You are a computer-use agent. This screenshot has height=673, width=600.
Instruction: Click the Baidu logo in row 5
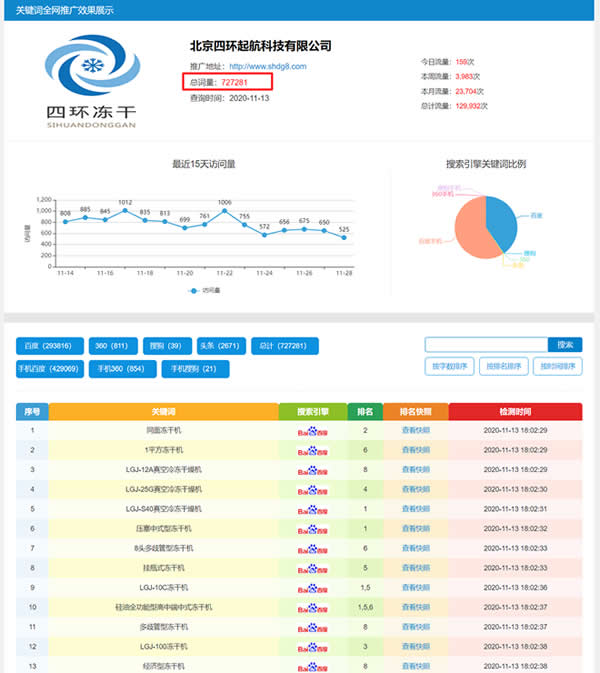[313, 509]
